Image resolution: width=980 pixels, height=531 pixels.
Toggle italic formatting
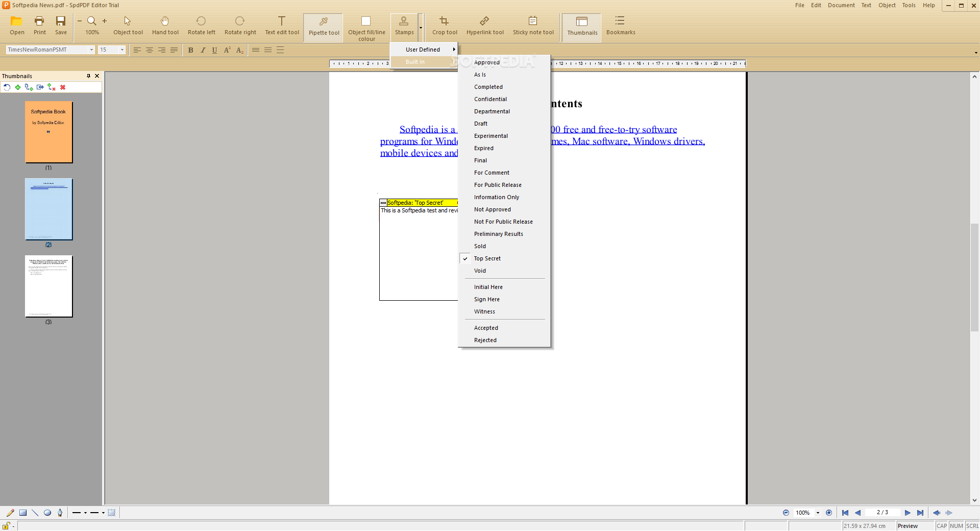click(x=203, y=50)
